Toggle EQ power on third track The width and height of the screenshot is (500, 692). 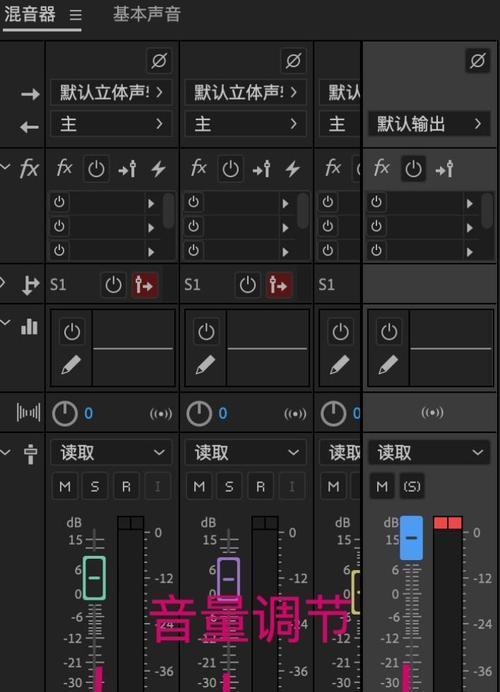pyautogui.click(x=340, y=331)
